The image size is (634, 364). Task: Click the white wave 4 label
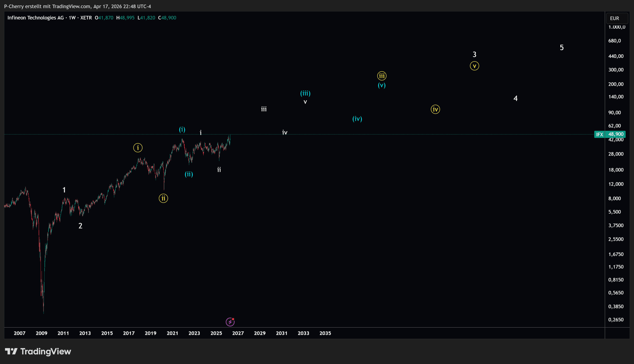pyautogui.click(x=515, y=98)
